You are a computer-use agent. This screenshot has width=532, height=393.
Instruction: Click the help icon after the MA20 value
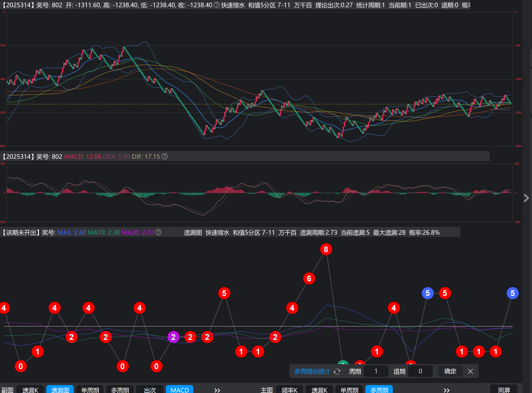(158, 232)
